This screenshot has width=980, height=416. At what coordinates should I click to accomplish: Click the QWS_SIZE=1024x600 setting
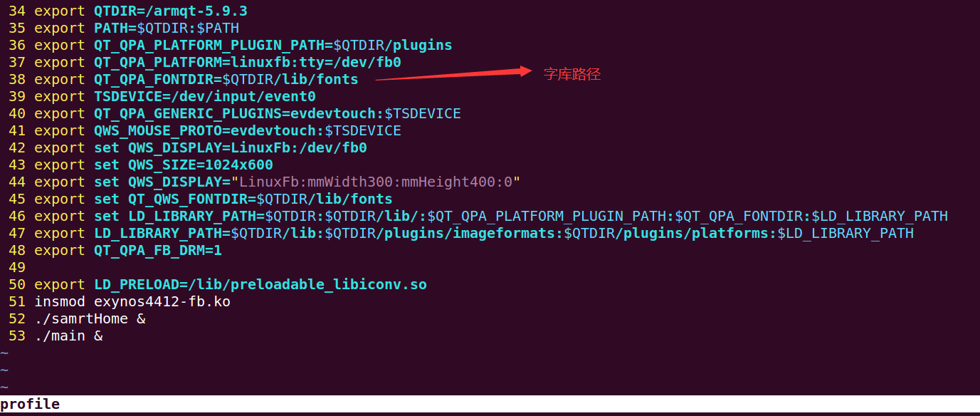[x=201, y=165]
